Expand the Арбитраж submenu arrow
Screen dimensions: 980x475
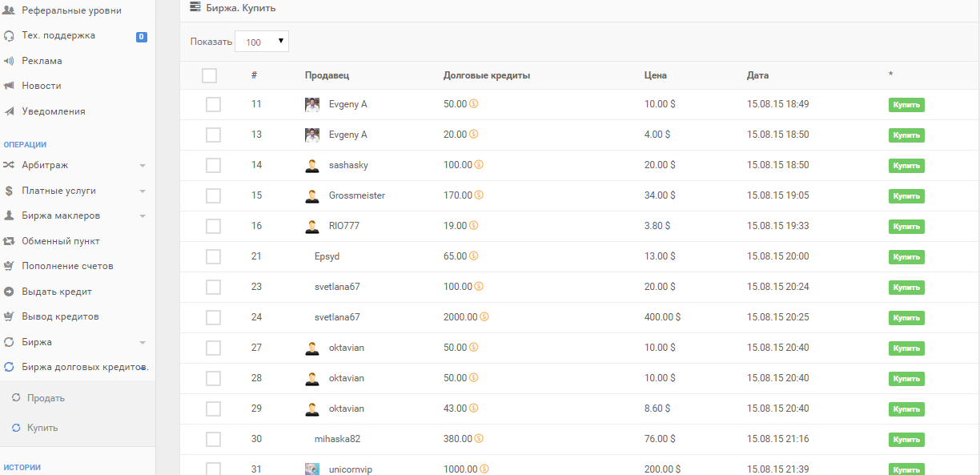143,166
